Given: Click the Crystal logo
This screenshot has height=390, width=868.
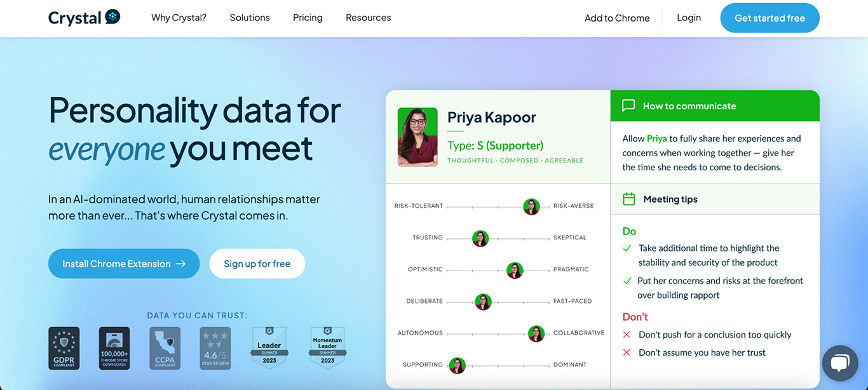Looking at the screenshot, I should 84,18.
